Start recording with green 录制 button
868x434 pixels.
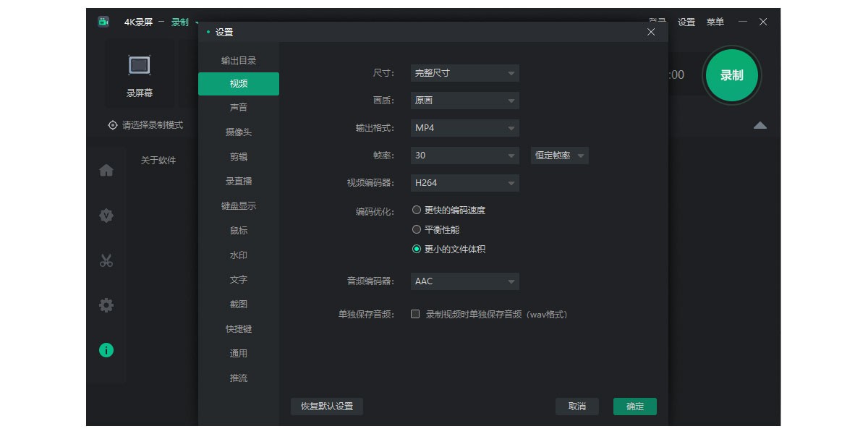point(731,75)
